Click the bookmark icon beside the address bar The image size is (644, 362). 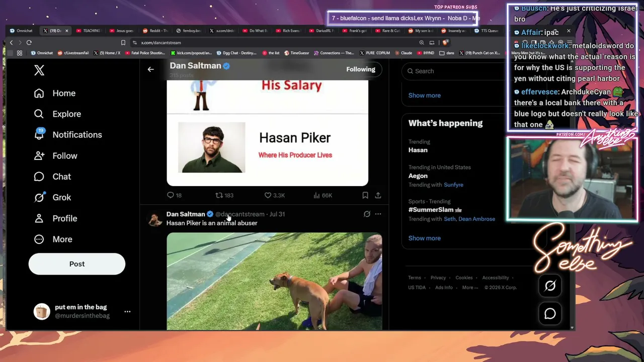pyautogui.click(x=123, y=43)
